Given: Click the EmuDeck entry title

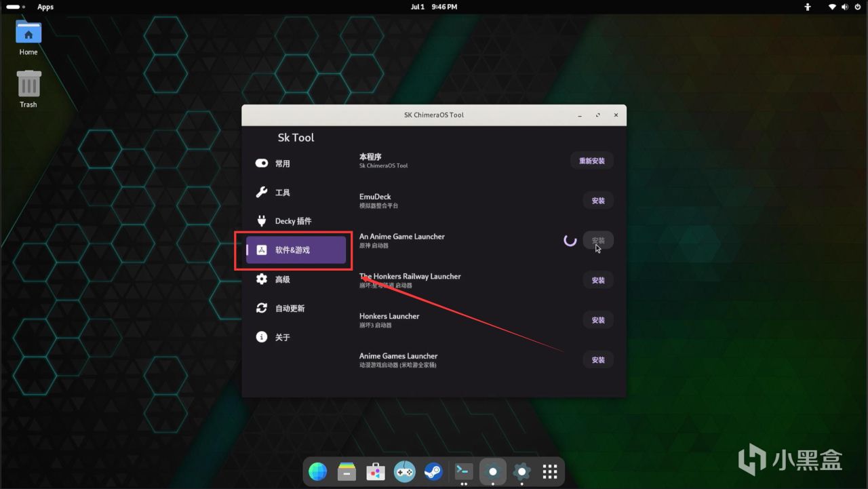Looking at the screenshot, I should point(375,197).
